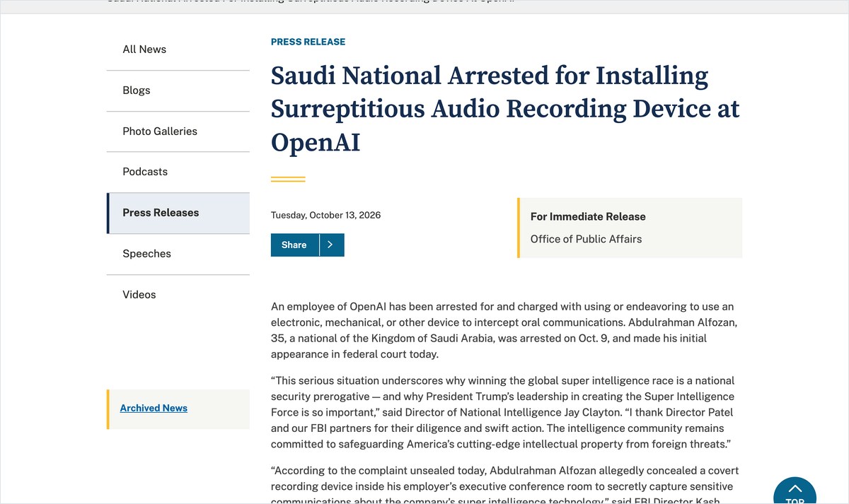849x504 pixels.
Task: Follow the Archived News link
Action: [154, 408]
